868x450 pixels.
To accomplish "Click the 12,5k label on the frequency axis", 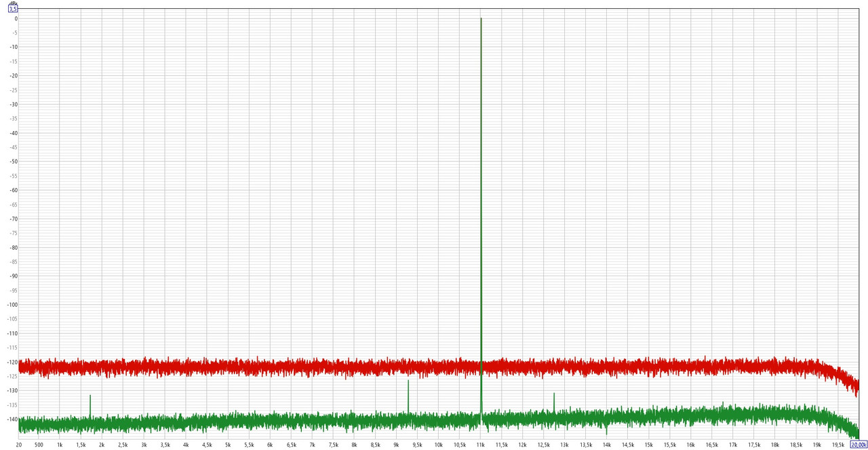I will coord(543,445).
